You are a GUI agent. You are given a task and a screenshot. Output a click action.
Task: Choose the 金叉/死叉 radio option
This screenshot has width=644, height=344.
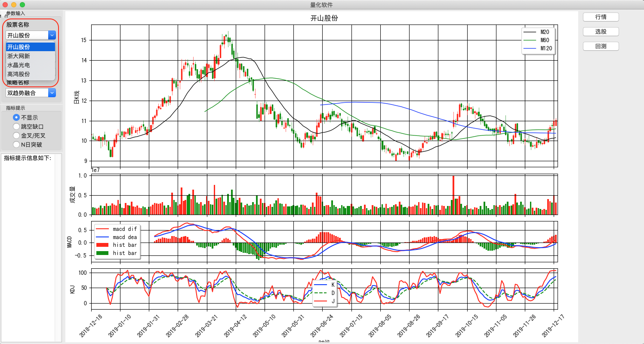point(30,135)
